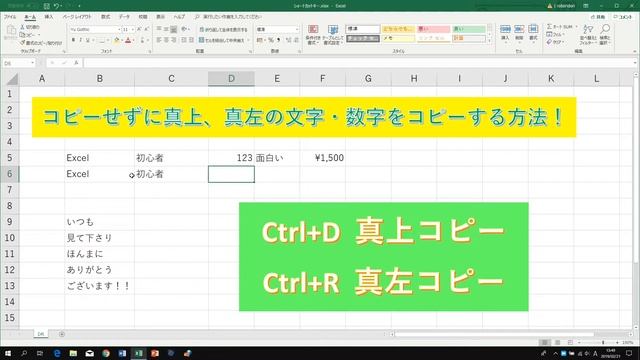The height and width of the screenshot is (360, 640).
Task: Click the increase indent icon
Action: [x=191, y=40]
